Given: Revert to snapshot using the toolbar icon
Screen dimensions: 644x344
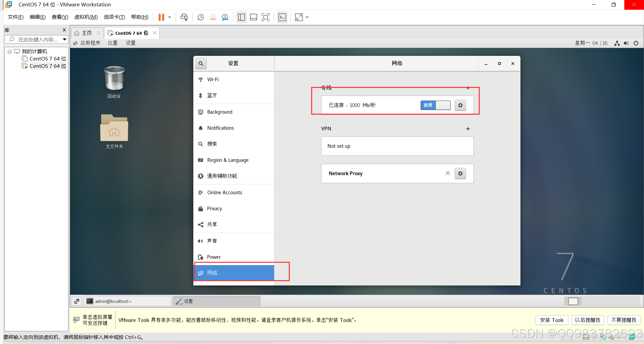Looking at the screenshot, I should point(213,17).
